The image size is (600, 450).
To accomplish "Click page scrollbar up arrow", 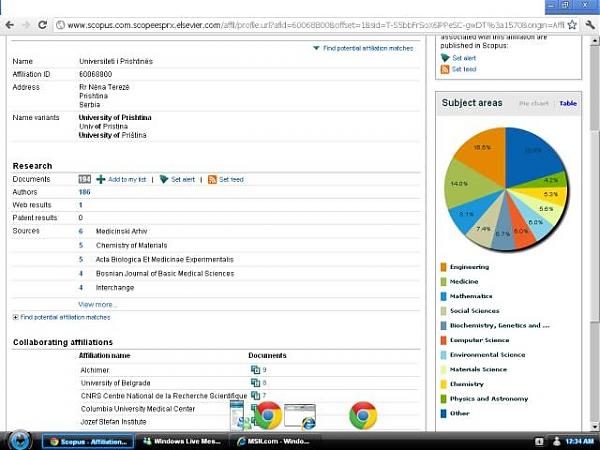I will click(595, 40).
